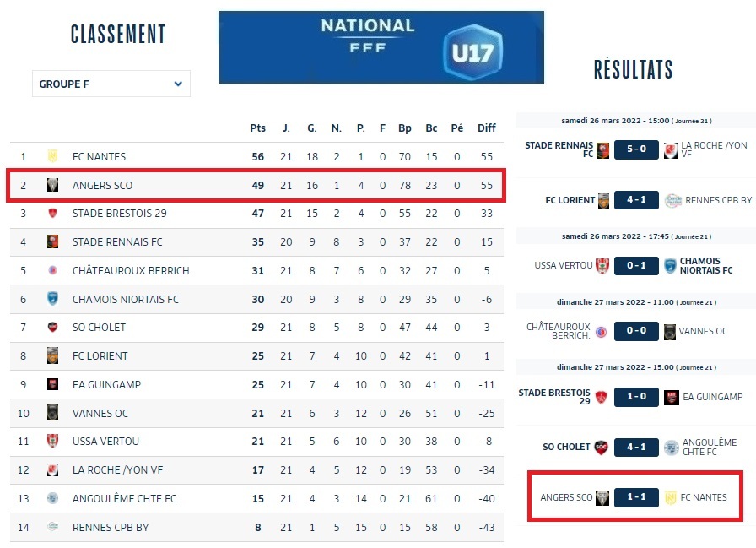Click SO Cholet 4 - 1 score box

(636, 447)
